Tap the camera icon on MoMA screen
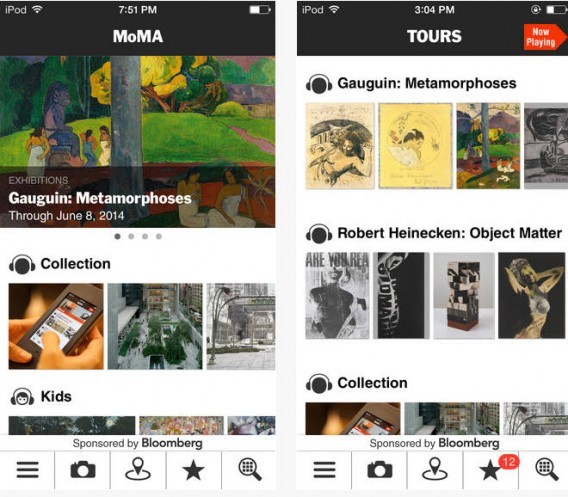 (83, 469)
